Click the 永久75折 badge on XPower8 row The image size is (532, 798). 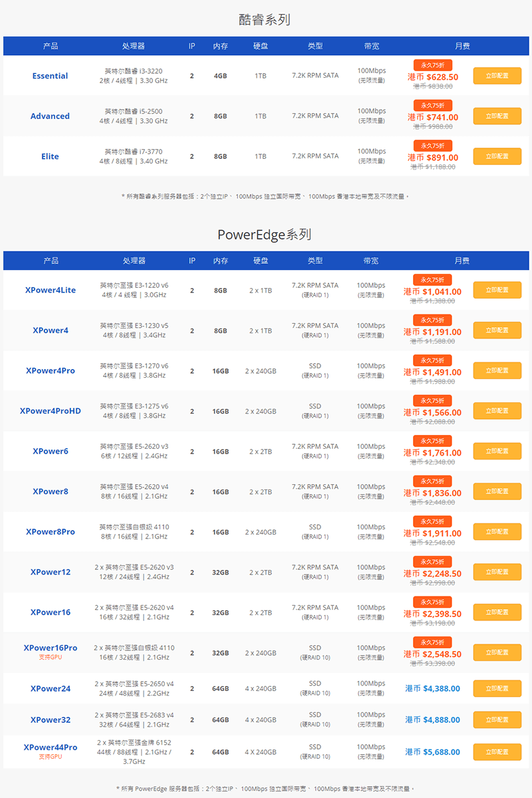tap(432, 481)
